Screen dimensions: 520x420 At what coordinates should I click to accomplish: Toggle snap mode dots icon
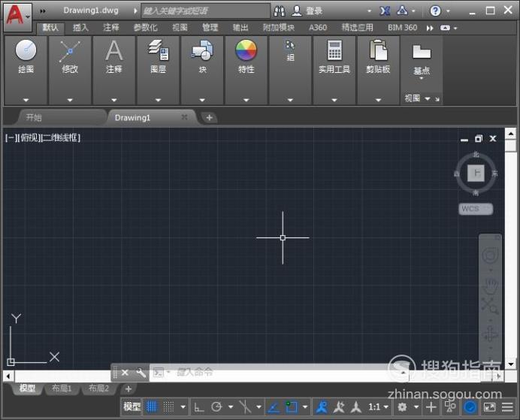pyautogui.click(x=169, y=406)
